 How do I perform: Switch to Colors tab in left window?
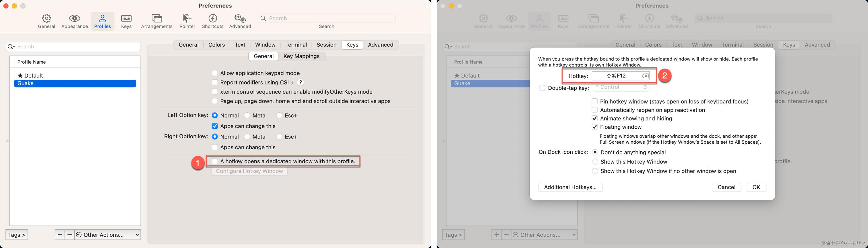tap(216, 45)
